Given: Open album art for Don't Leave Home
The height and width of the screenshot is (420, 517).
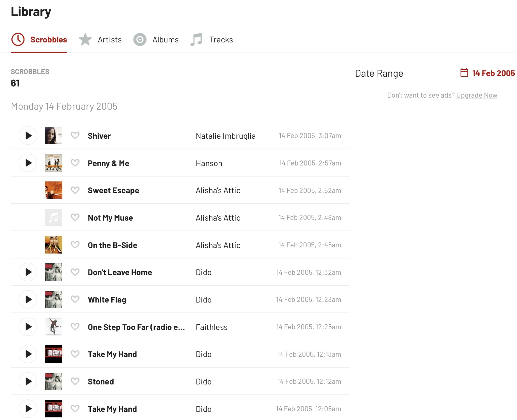Looking at the screenshot, I should click(54, 272).
